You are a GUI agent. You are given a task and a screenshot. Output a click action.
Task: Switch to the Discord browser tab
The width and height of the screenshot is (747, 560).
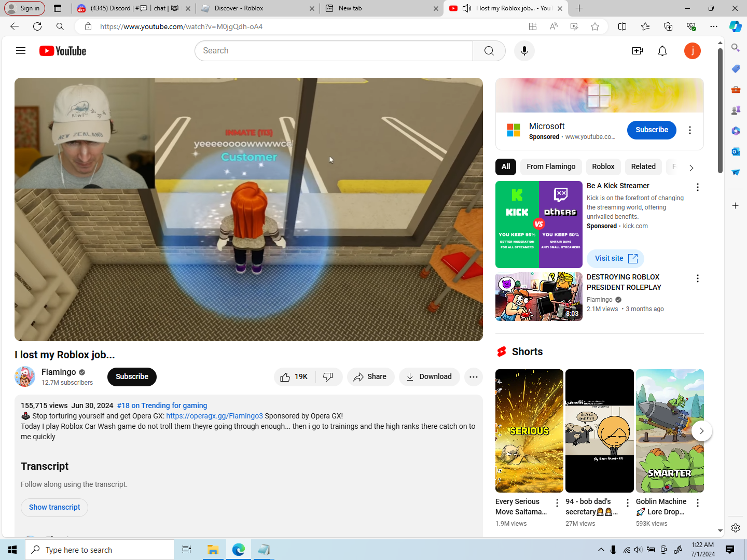click(133, 8)
